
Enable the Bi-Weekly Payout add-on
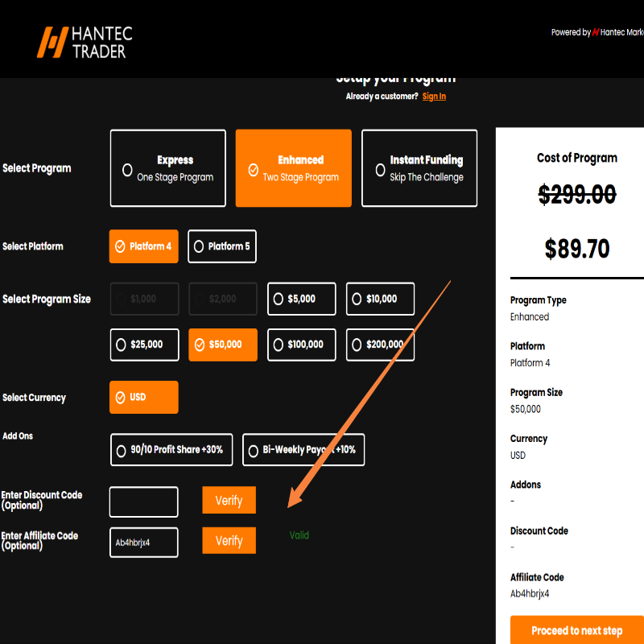pyautogui.click(x=303, y=450)
